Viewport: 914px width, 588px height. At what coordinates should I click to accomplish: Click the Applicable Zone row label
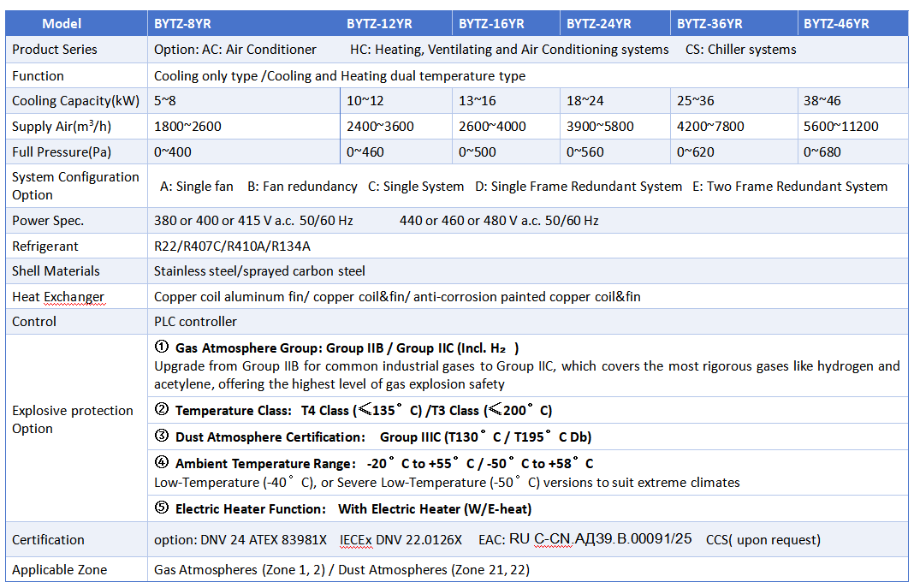60,569
